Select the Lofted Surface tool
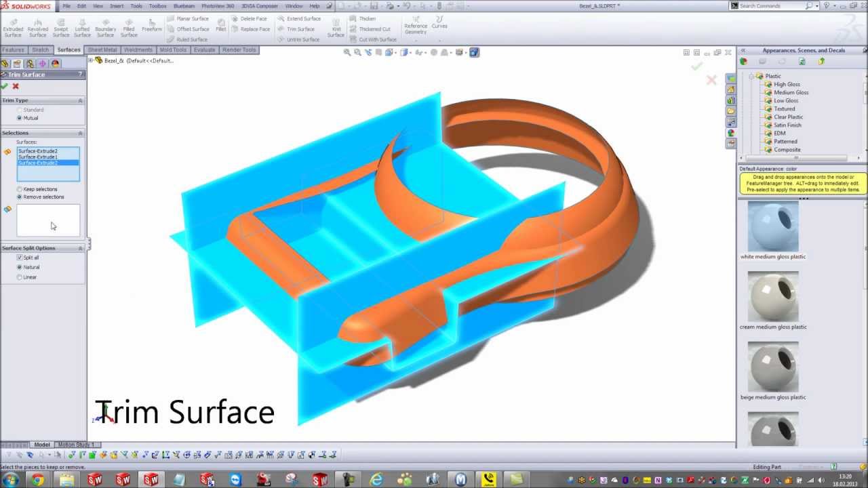The image size is (868, 488). [82, 27]
